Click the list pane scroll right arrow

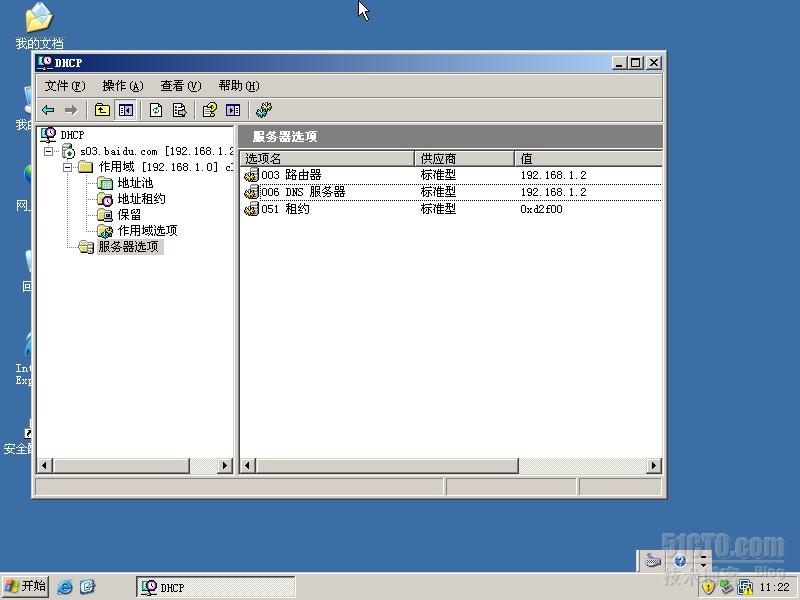point(654,465)
